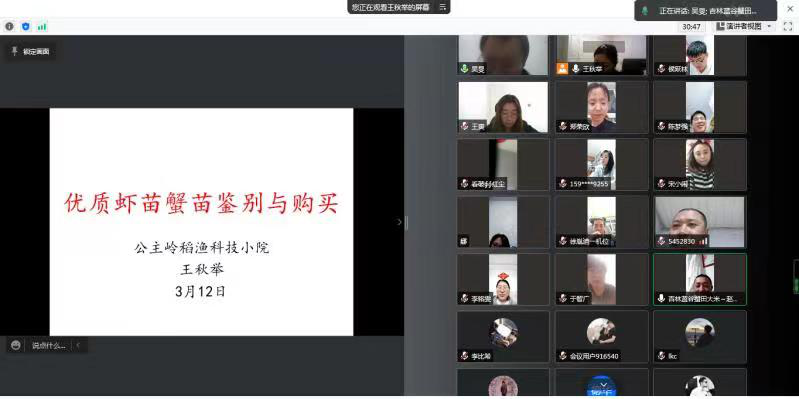The height and width of the screenshot is (399, 799).
Task: Close the window with the X
Action: pos(790,9)
